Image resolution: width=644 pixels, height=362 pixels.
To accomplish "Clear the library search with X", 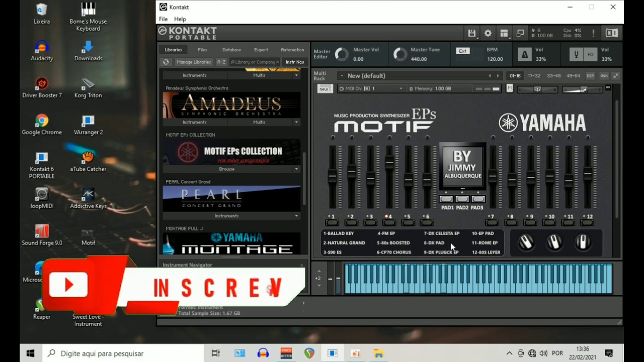I will click(x=278, y=62).
